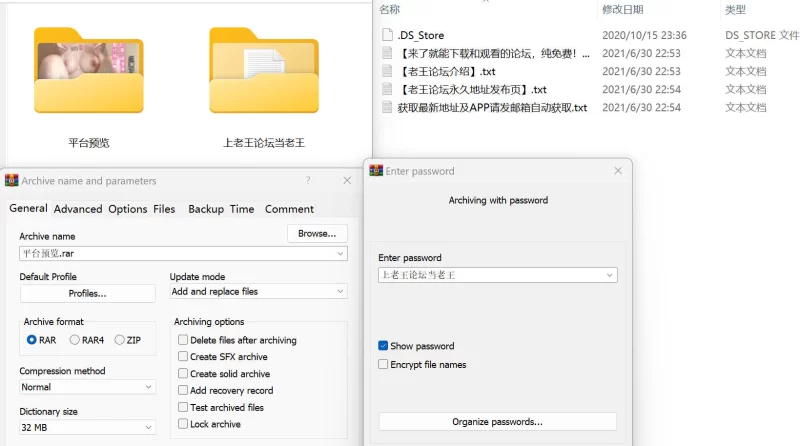Image resolution: width=800 pixels, height=446 pixels.
Task: Switch to the Advanced tab
Action: 78,209
